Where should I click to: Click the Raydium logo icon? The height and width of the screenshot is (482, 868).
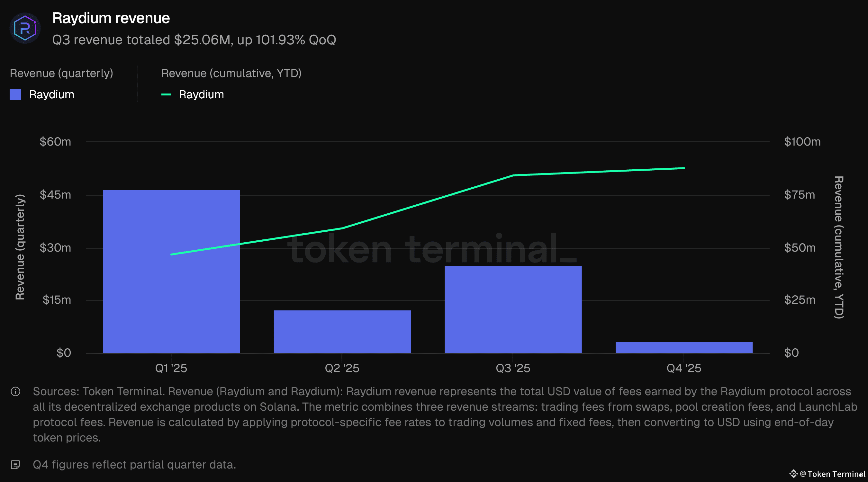[25, 28]
